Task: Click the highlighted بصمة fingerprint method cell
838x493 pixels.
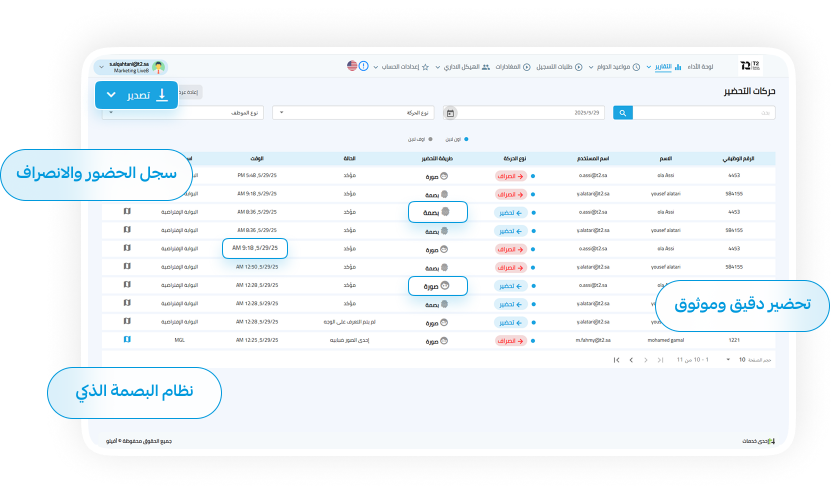Action: click(x=438, y=212)
